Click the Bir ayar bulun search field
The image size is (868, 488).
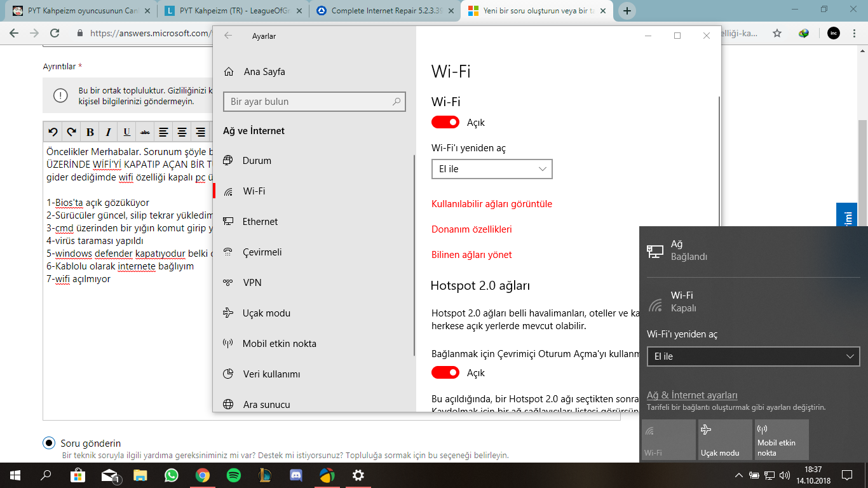pyautogui.click(x=315, y=102)
